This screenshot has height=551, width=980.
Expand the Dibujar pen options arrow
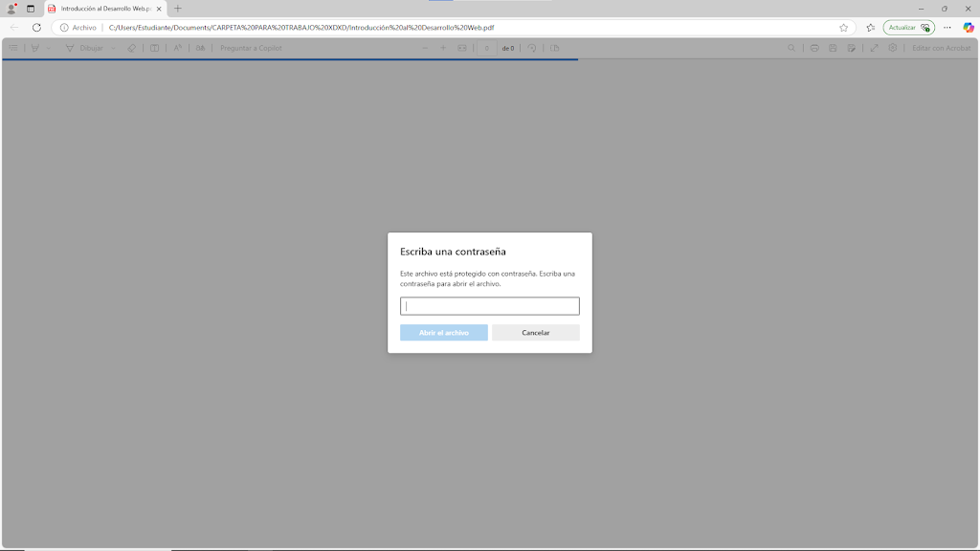(x=113, y=48)
